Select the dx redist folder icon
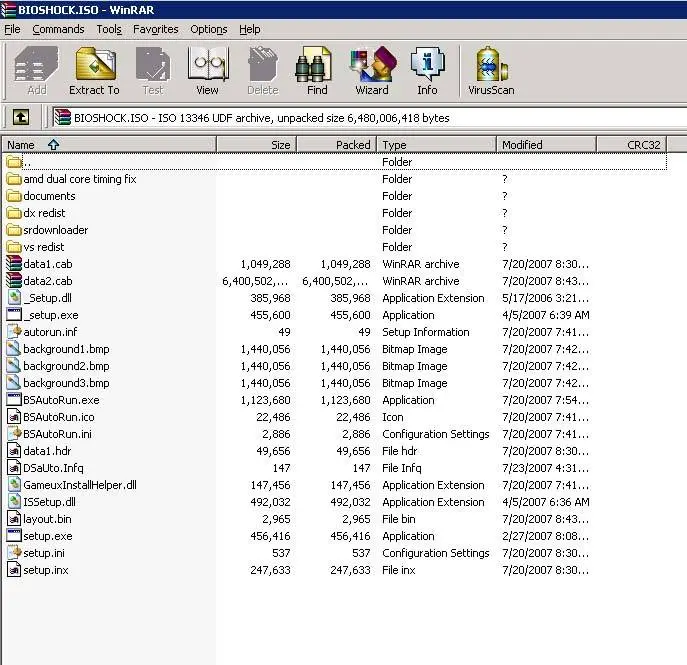687x665 pixels. click(x=14, y=213)
